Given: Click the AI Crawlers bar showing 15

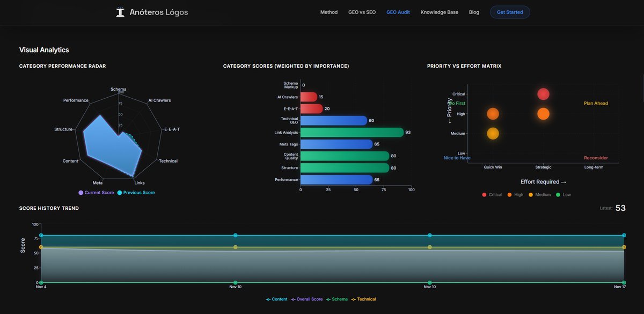Looking at the screenshot, I should (x=309, y=97).
